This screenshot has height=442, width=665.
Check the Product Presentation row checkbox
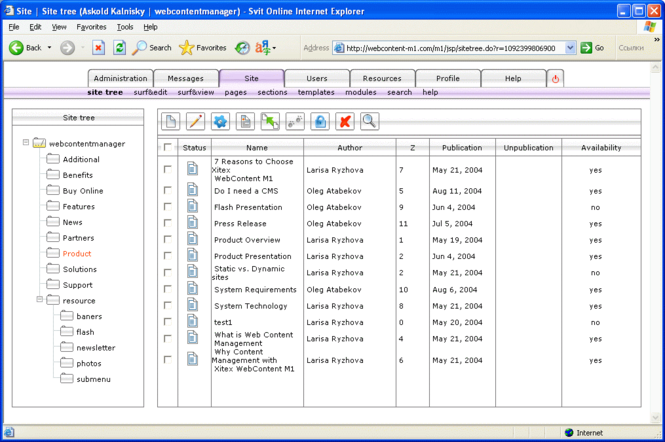pos(168,256)
